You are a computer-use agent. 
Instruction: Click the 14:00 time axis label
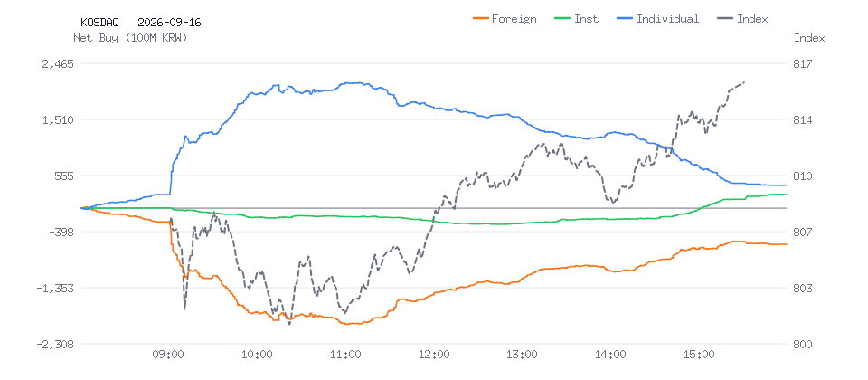(x=610, y=355)
